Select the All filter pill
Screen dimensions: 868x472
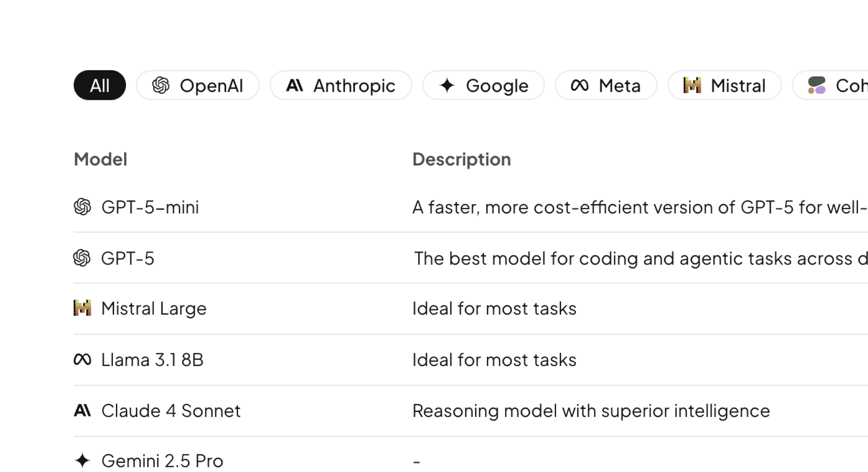click(99, 85)
